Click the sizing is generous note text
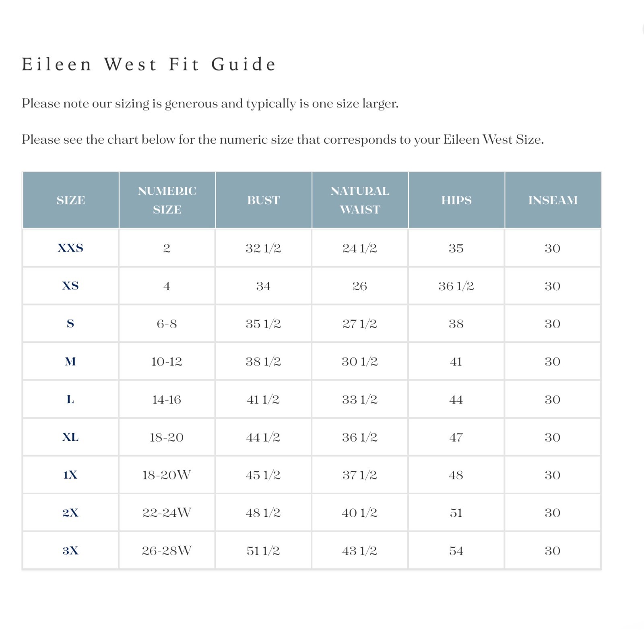 tap(210, 104)
